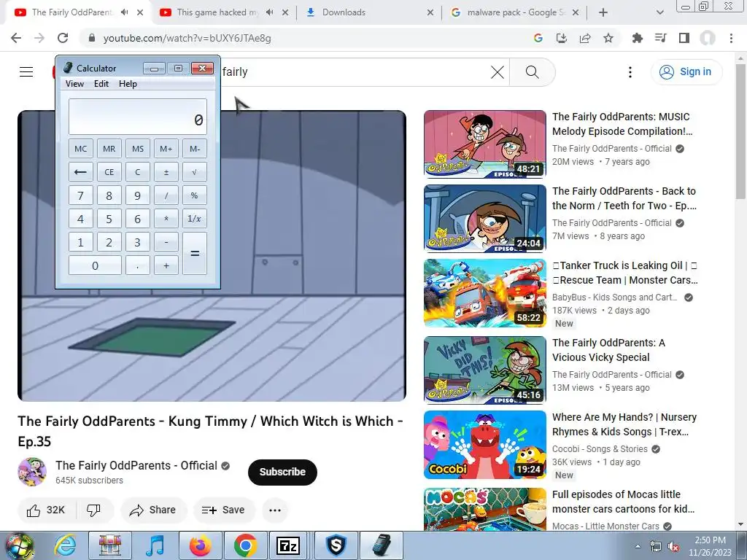747x560 pixels.
Task: Click the page vertical scrollbar
Action: click(741, 131)
